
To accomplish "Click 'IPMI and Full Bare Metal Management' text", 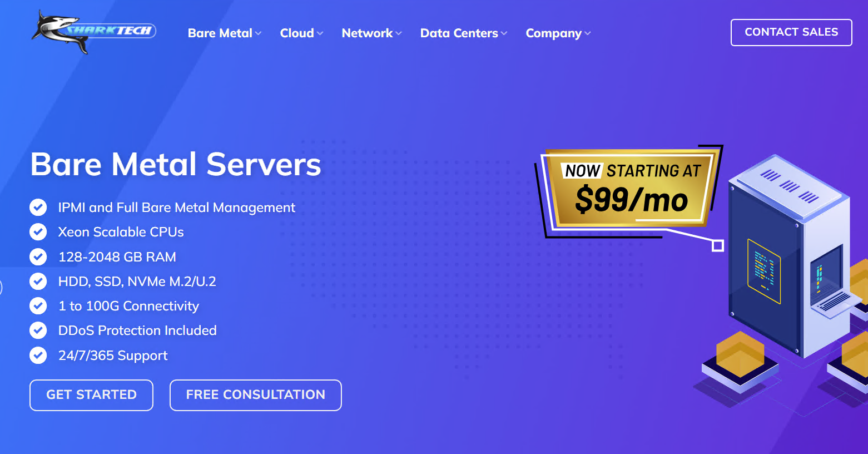I will point(177,208).
